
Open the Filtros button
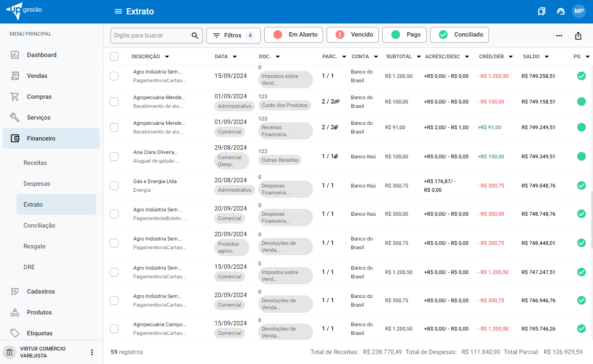pyautogui.click(x=233, y=35)
